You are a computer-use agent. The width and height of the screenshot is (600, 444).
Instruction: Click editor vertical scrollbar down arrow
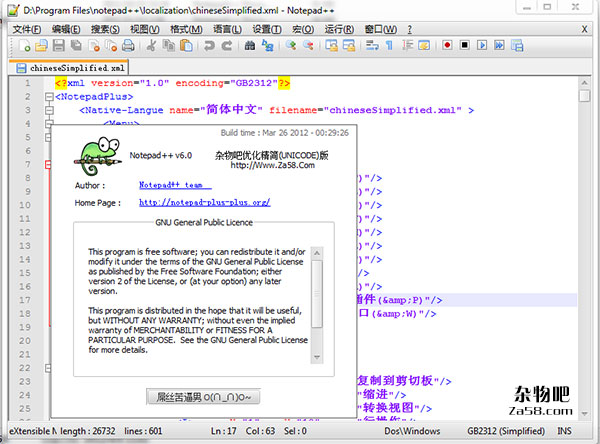584,414
